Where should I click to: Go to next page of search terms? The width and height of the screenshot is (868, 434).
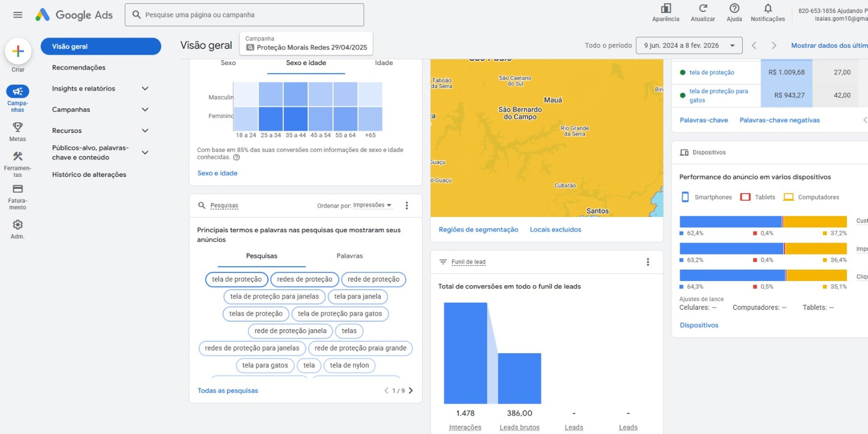(410, 391)
